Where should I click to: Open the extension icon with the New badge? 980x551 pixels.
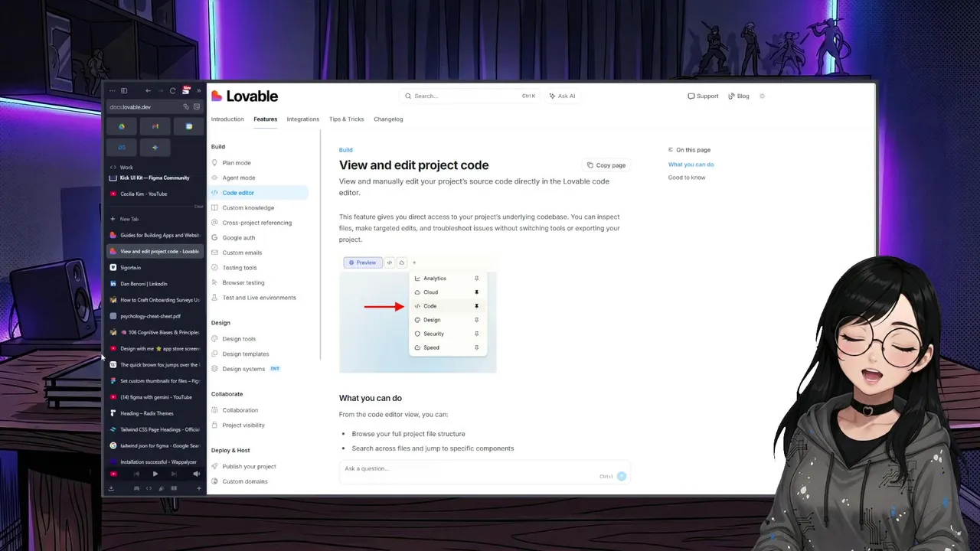(x=185, y=90)
